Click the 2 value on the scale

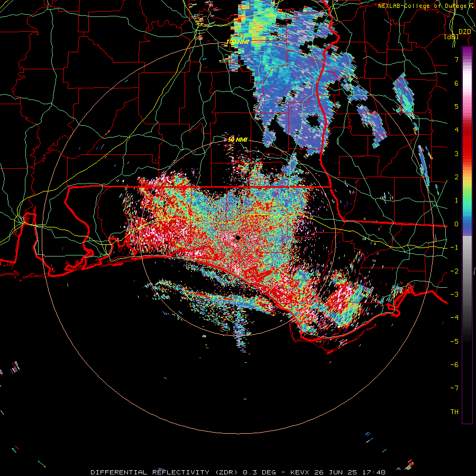click(456, 177)
